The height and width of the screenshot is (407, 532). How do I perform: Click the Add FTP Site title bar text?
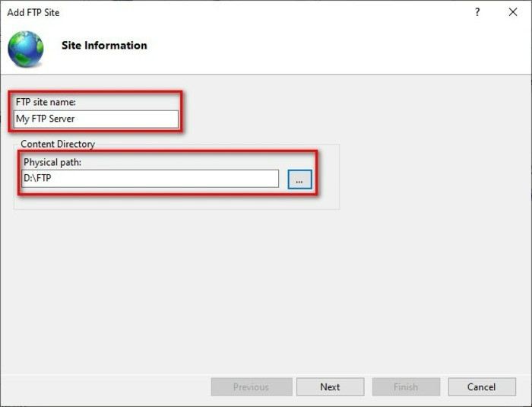coord(33,12)
